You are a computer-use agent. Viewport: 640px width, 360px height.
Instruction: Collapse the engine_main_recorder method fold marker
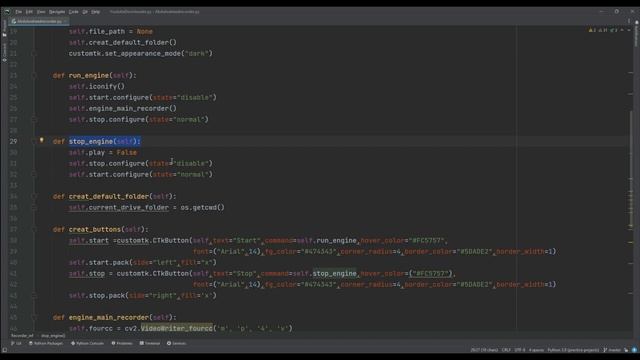pos(34,317)
